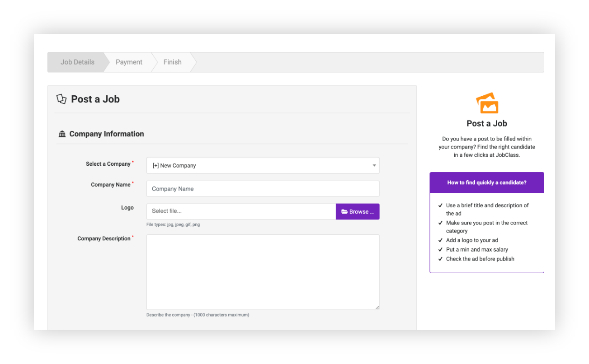Switch to the Finish step
The height and width of the screenshot is (364, 589).
pos(172,62)
